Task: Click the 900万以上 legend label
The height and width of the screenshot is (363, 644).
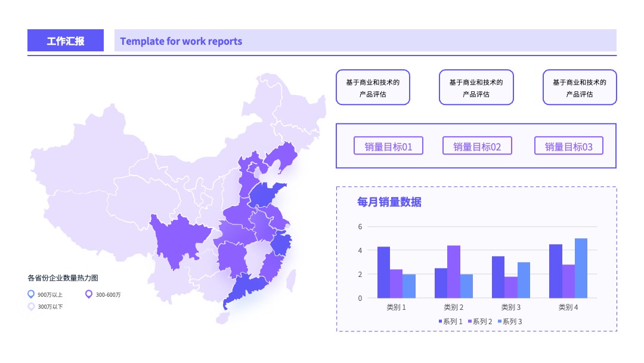Action: coord(50,295)
